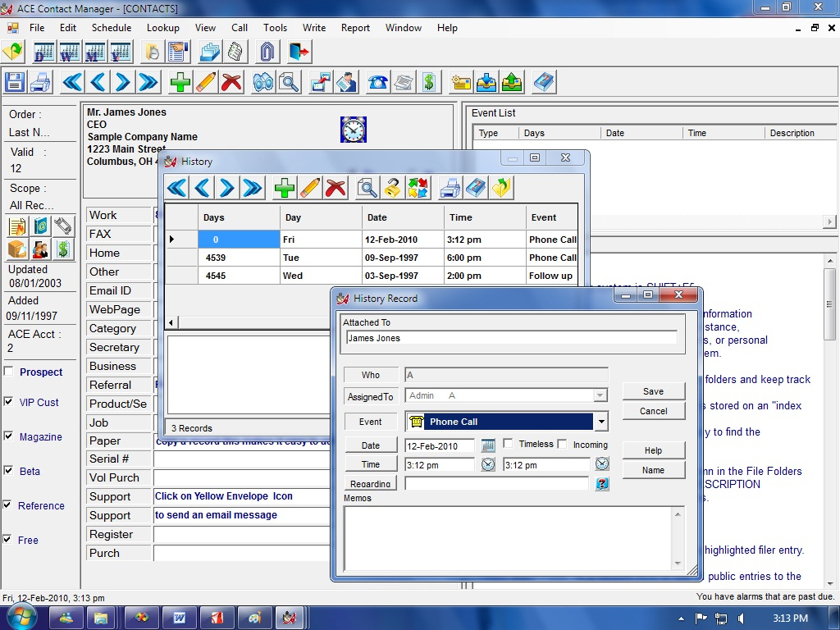The image size is (840, 630).
Task: Open the calendar picker beside the Date field
Action: [488, 445]
